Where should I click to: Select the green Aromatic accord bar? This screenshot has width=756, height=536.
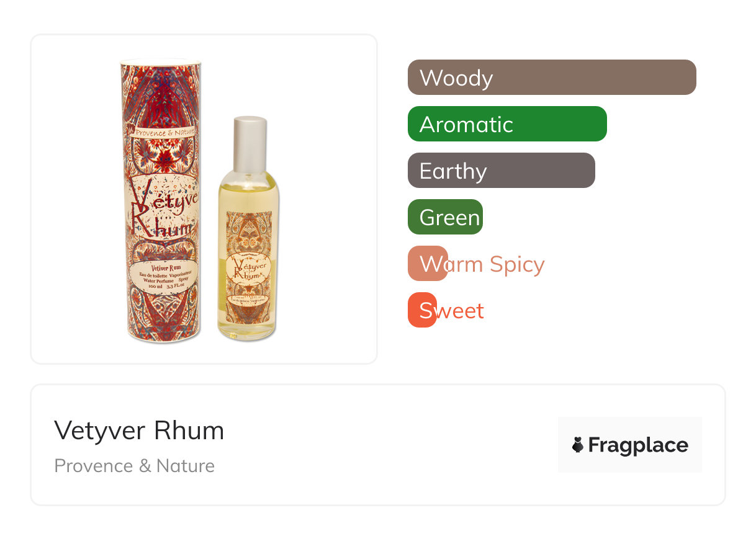(507, 124)
